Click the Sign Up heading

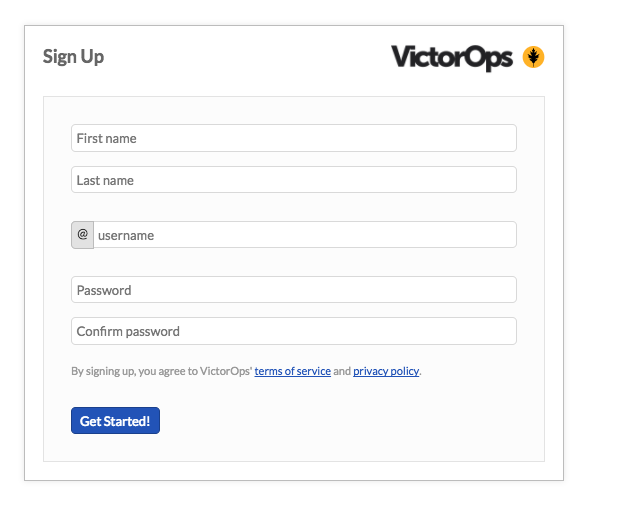[x=73, y=57]
